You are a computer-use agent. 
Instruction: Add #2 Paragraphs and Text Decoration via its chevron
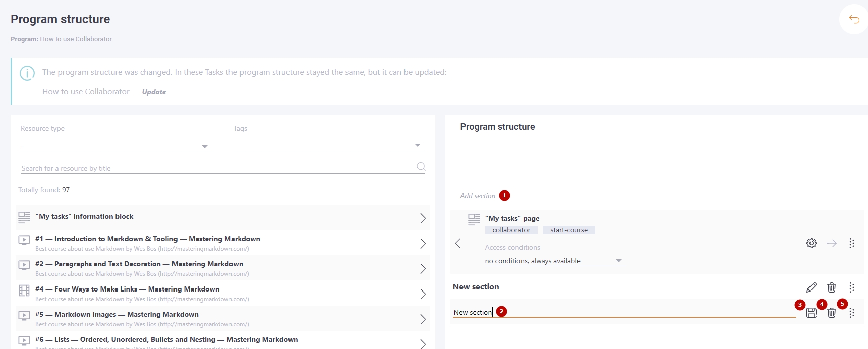tap(423, 269)
